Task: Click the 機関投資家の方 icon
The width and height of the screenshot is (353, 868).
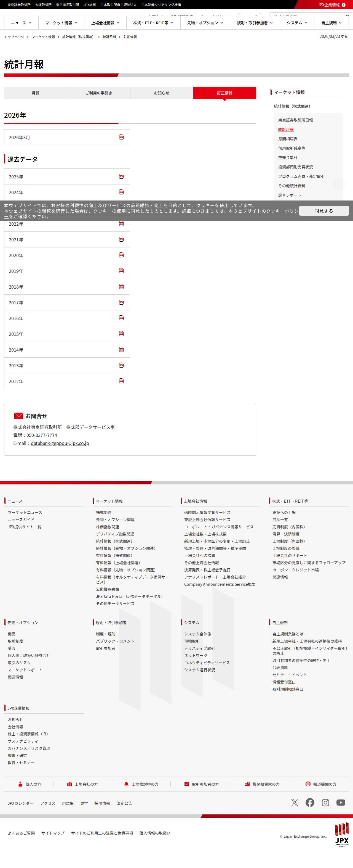Action: tap(247, 784)
